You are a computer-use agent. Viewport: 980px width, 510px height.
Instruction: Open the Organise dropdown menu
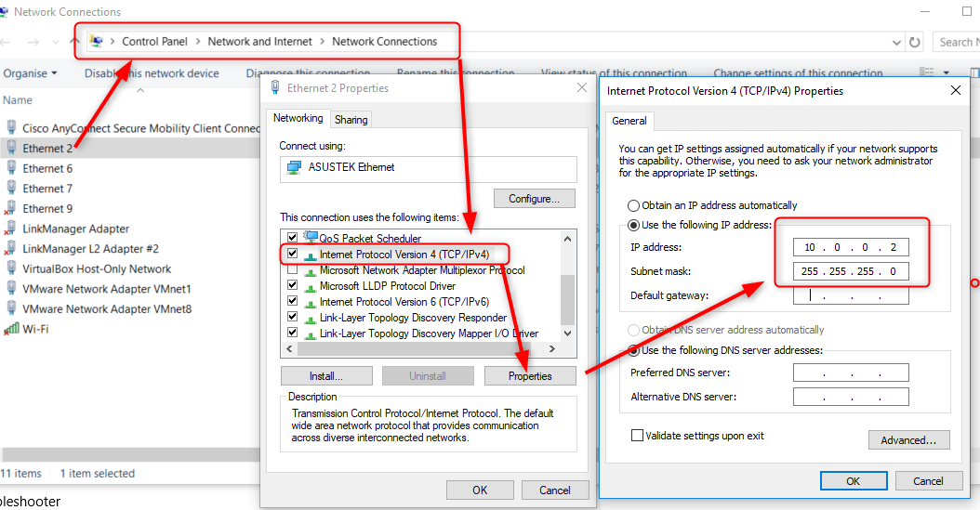tap(30, 73)
